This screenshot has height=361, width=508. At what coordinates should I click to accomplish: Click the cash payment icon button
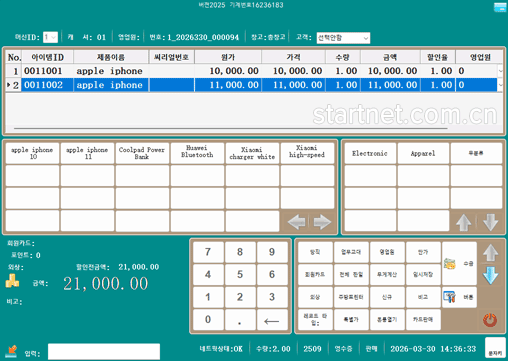click(459, 263)
